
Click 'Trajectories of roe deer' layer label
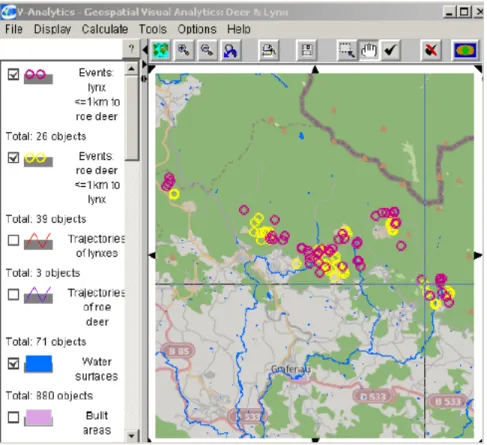pyautogui.click(x=96, y=307)
